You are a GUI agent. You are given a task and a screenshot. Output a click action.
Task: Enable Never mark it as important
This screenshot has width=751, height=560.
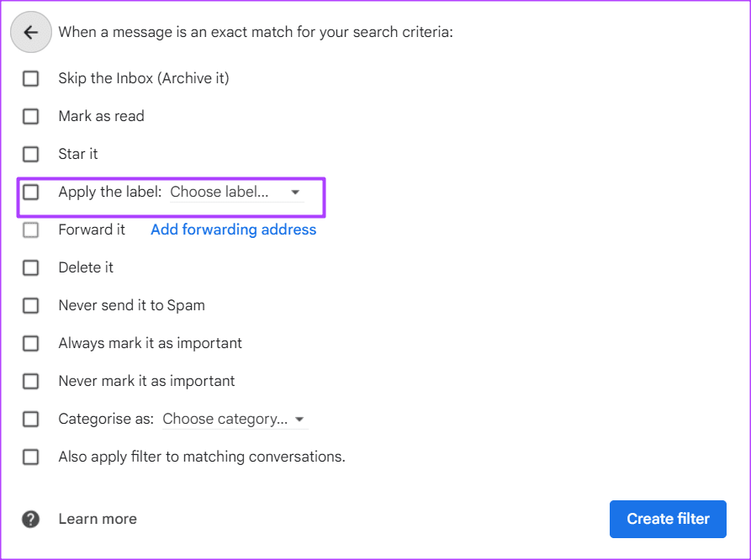[x=31, y=381]
